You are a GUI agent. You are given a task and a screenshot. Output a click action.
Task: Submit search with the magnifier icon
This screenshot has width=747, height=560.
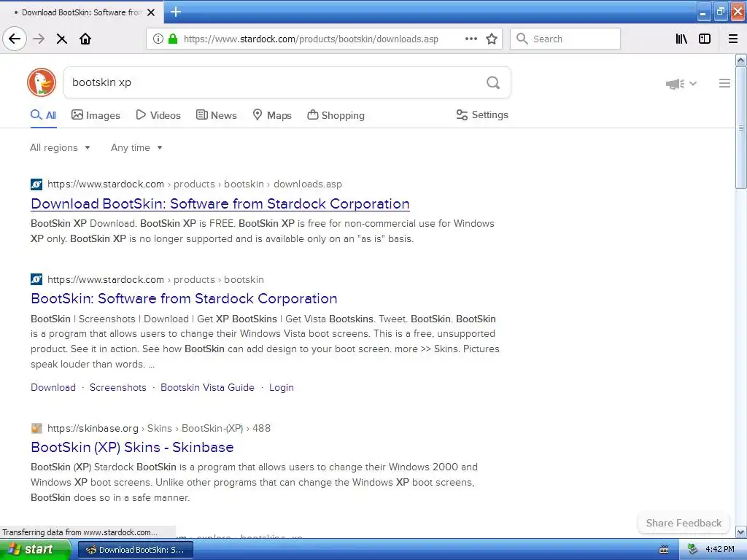493,82
